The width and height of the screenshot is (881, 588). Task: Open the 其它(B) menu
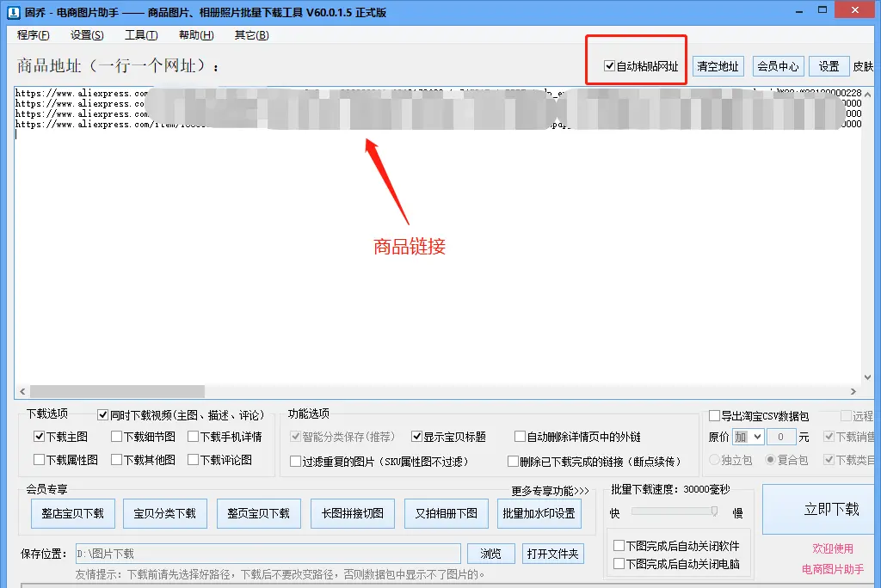tap(251, 35)
